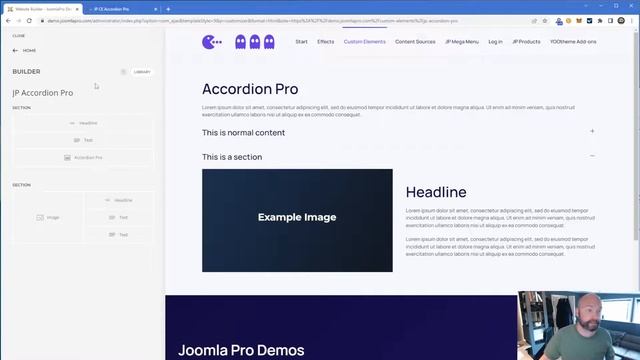Screen dimensions: 640x360
Task: Open the Start menu item
Action: tap(302, 42)
